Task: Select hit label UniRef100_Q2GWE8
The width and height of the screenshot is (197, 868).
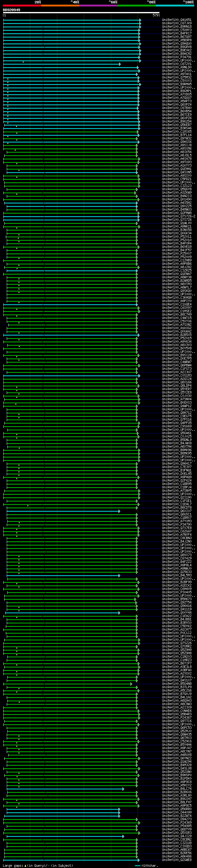Action: [x=177, y=860]
